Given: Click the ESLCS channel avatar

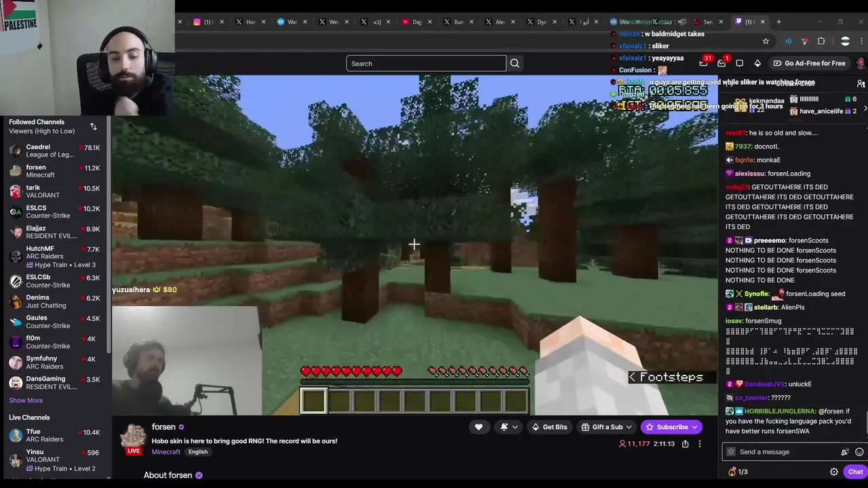Looking at the screenshot, I should (x=16, y=211).
